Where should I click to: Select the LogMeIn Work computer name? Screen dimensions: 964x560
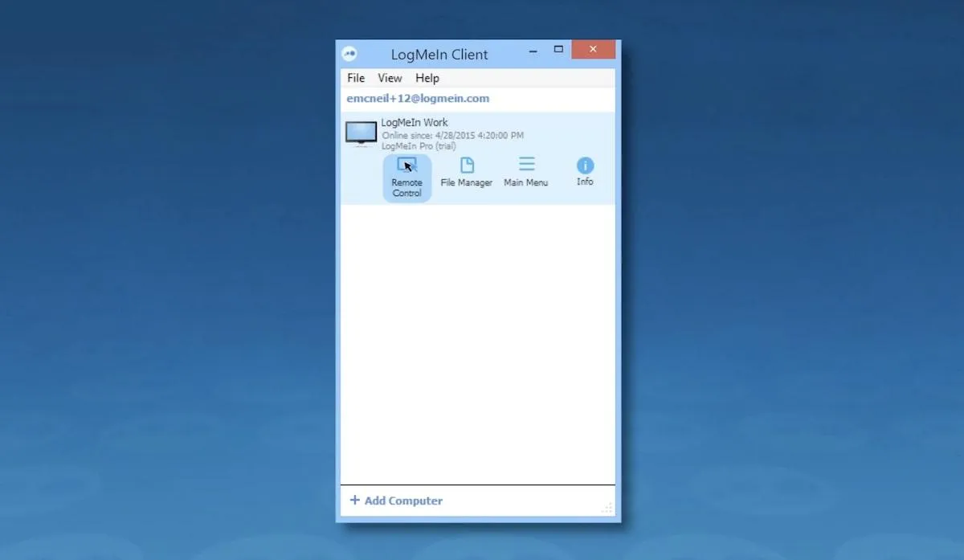pyautogui.click(x=415, y=123)
